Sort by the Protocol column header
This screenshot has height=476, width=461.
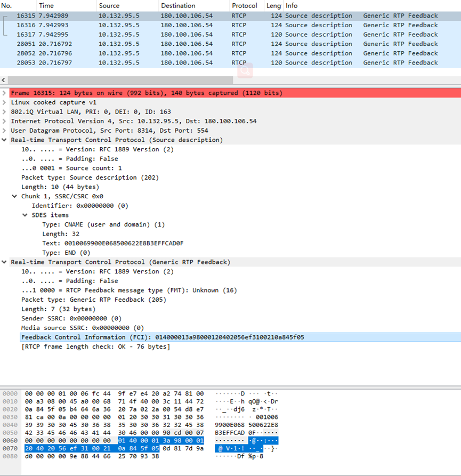pos(247,5)
